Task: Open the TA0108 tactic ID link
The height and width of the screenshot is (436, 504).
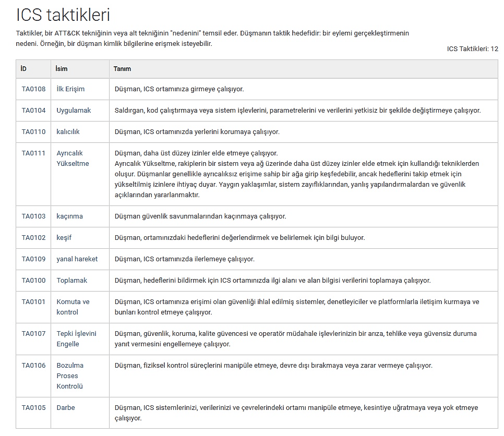Action: tap(33, 89)
